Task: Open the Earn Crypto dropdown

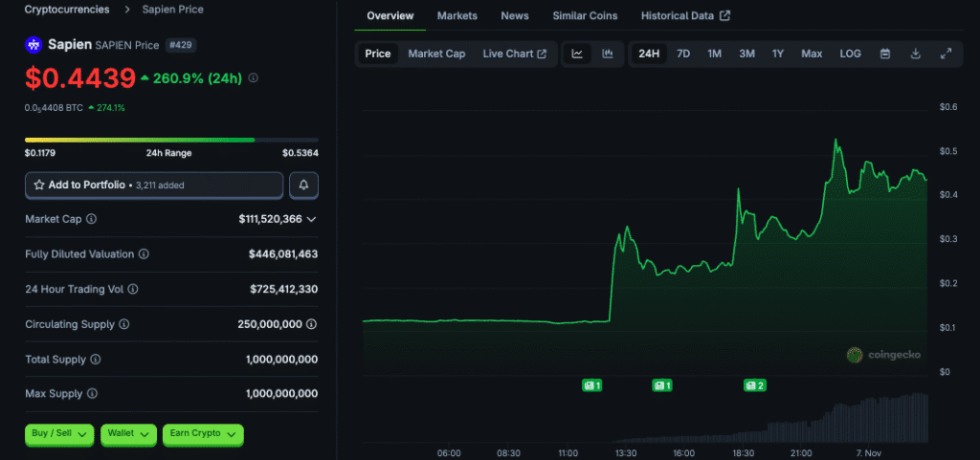Action: click(x=203, y=434)
